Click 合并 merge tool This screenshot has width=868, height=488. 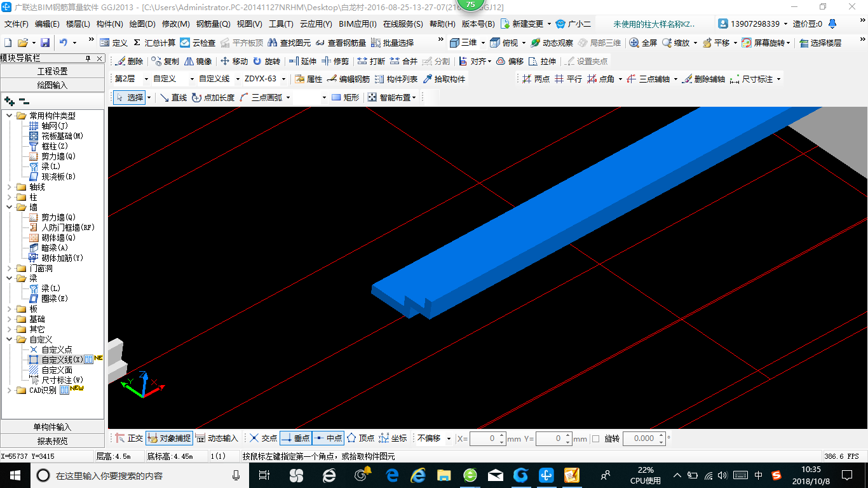[403, 61]
